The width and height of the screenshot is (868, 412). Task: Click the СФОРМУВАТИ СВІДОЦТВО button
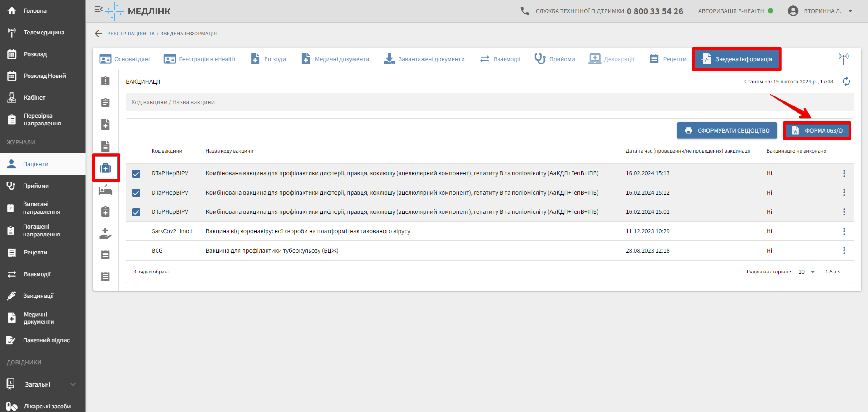pyautogui.click(x=727, y=130)
